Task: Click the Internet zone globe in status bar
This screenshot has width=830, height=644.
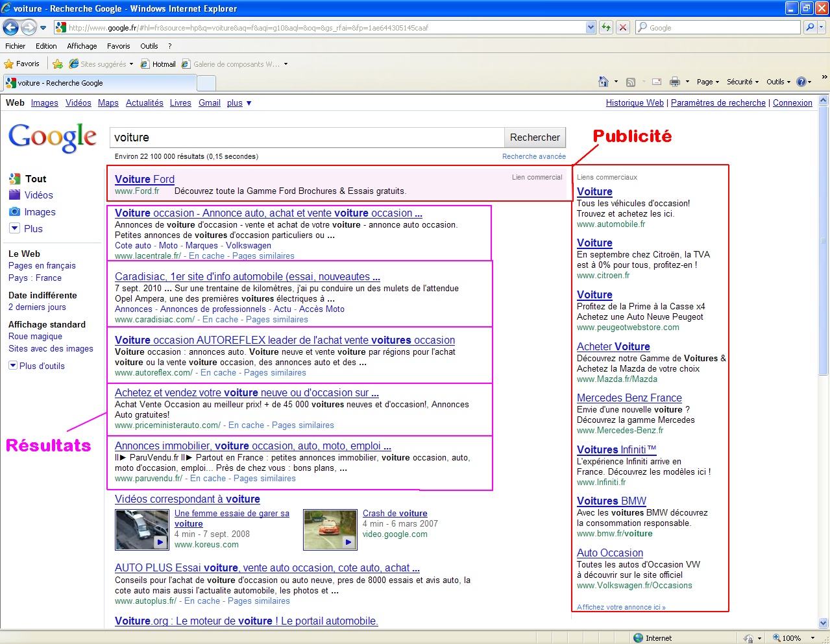Action: tap(638, 638)
